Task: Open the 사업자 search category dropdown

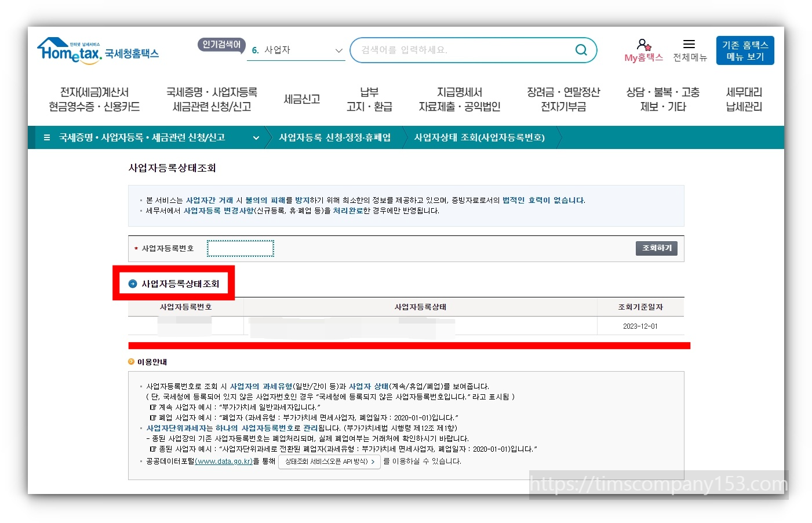Action: (296, 50)
